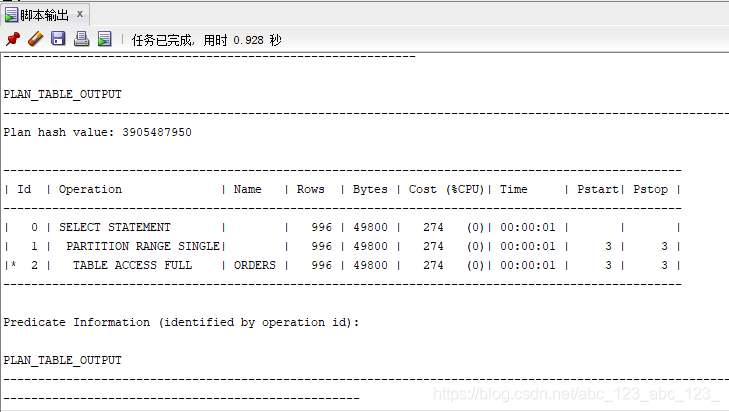Click the Plan hash value 3905487950 line

tap(97, 133)
